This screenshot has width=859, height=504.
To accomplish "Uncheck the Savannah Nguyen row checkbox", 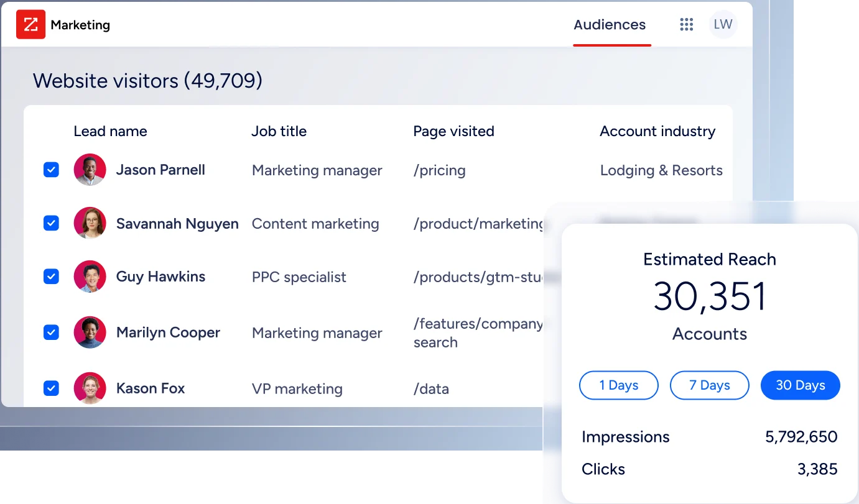I will [51, 223].
